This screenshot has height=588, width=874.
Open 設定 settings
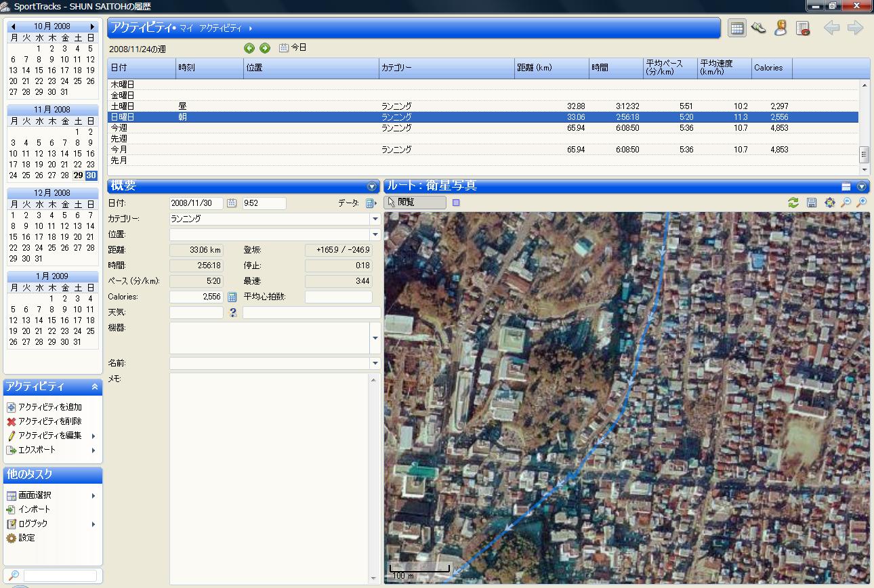[x=21, y=538]
